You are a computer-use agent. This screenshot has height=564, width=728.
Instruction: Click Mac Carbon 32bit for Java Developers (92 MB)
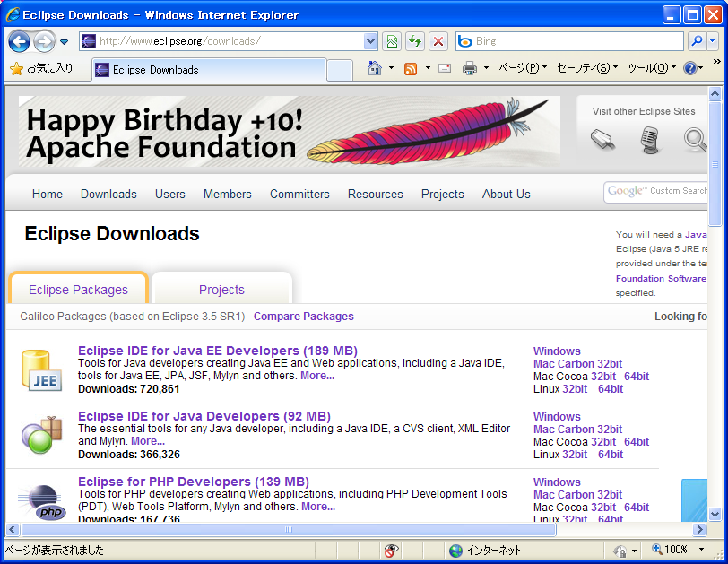pyautogui.click(x=577, y=430)
